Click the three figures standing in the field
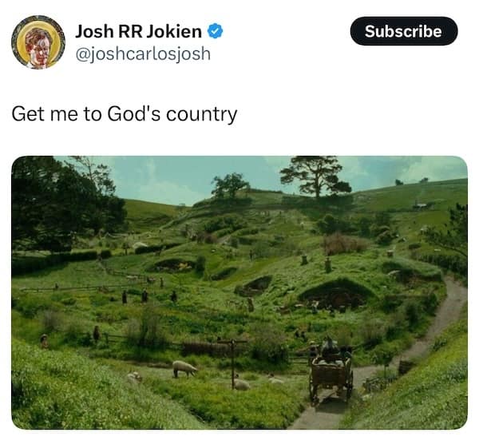This screenshot has width=479, height=448. pos(149,297)
